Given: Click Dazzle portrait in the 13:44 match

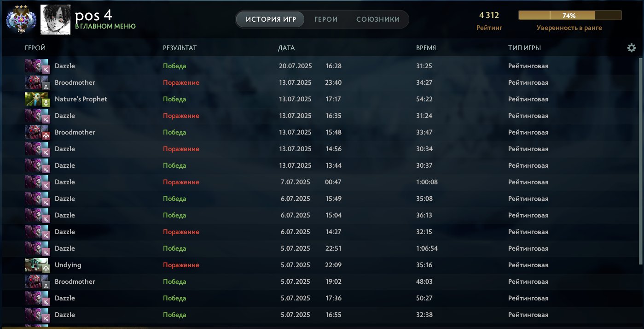Looking at the screenshot, I should click(x=37, y=165).
